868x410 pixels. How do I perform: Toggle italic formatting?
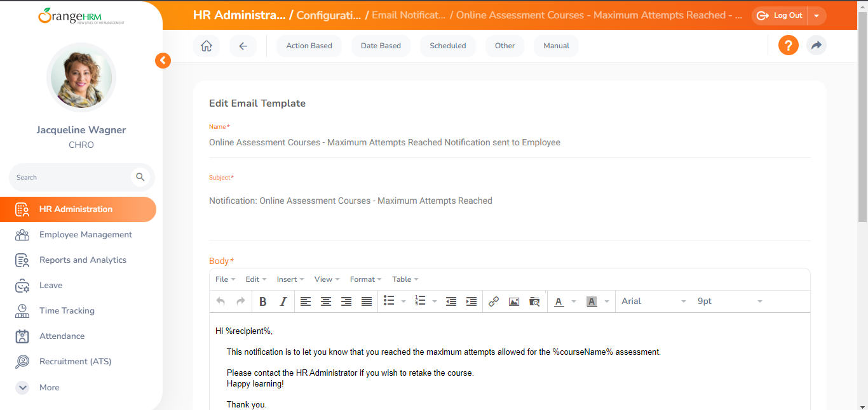[283, 301]
